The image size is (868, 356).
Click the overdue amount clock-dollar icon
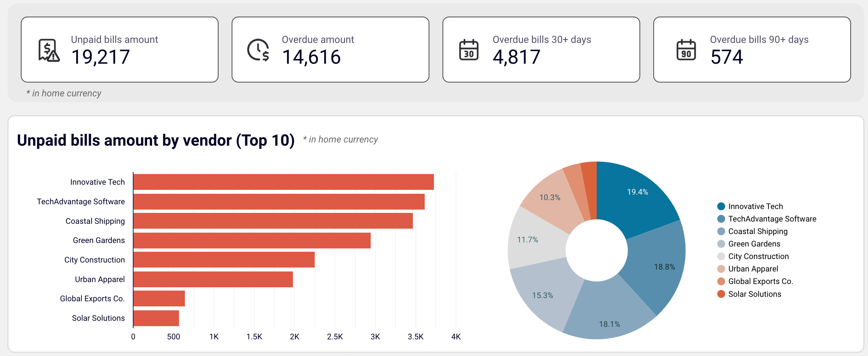click(x=258, y=50)
